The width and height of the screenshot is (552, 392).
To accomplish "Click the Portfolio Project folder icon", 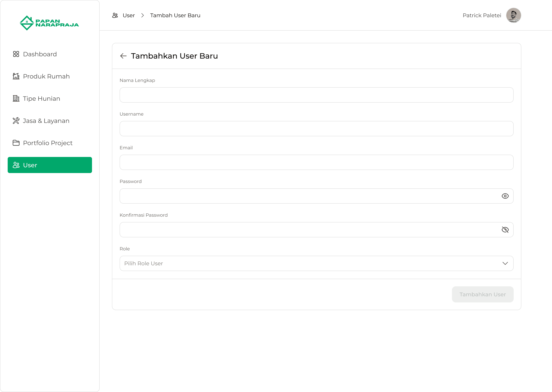I will click(x=16, y=143).
